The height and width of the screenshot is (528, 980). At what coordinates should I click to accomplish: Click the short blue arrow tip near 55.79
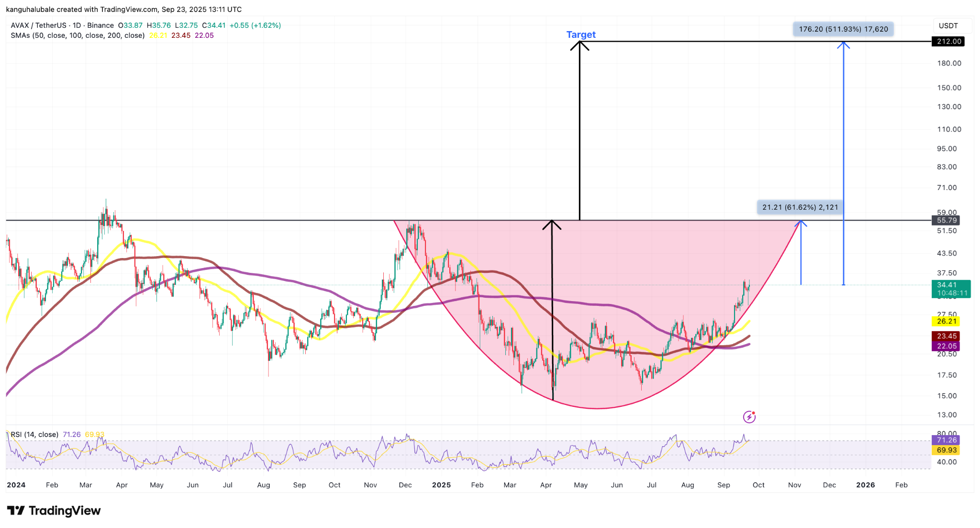pyautogui.click(x=801, y=223)
